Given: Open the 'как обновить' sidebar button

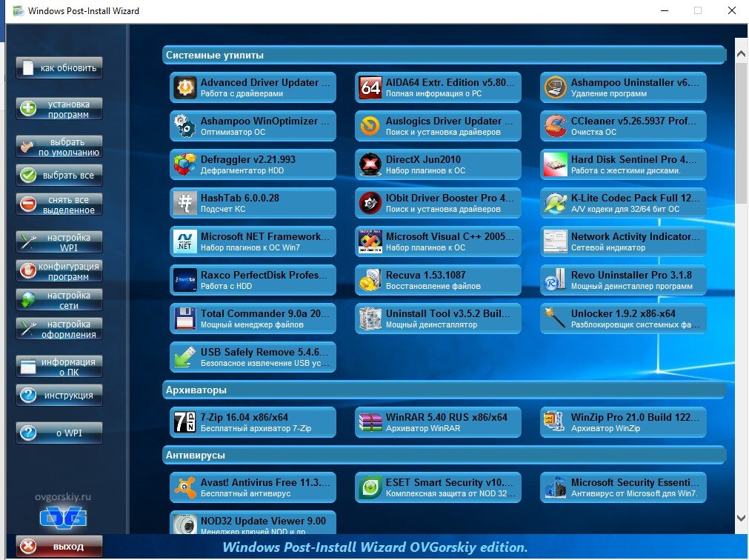Looking at the screenshot, I should coord(59,68).
